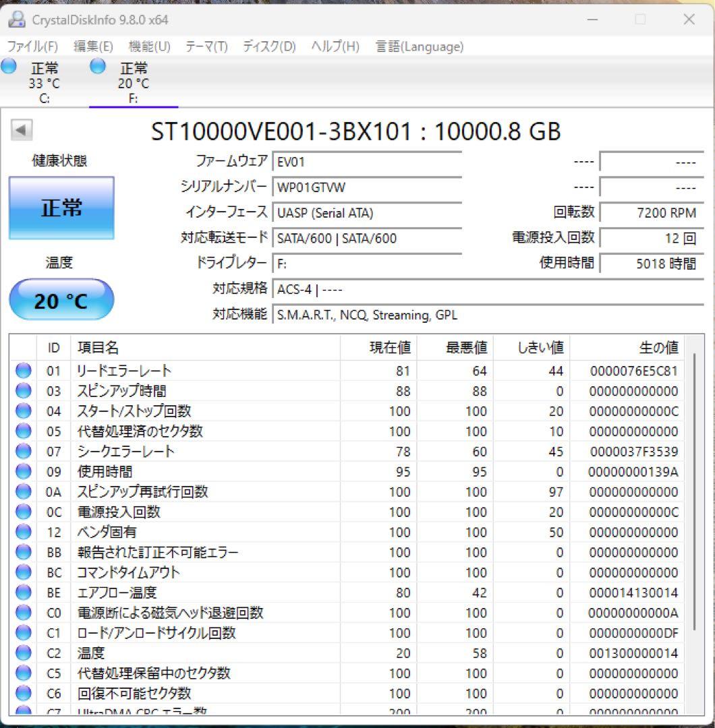Click the 20 °C temperature button
Screen dimensions: 715x728
[61, 300]
